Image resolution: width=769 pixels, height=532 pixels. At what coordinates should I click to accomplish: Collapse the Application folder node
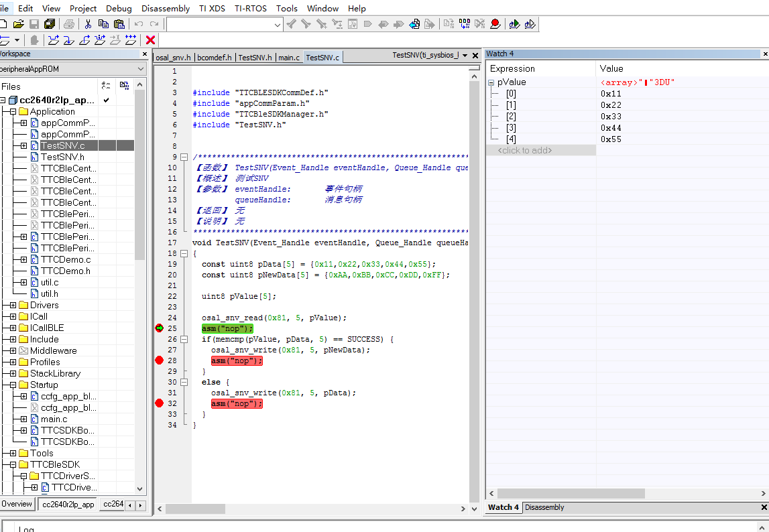(x=13, y=112)
